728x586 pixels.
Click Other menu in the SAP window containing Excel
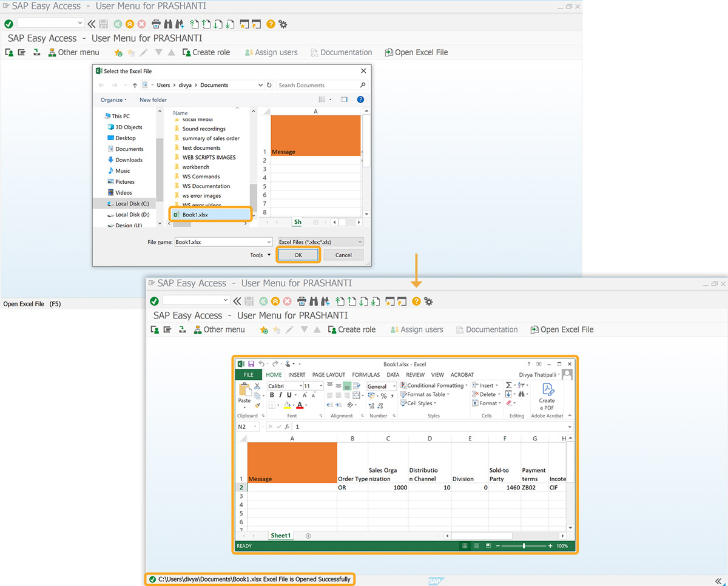[219, 329]
